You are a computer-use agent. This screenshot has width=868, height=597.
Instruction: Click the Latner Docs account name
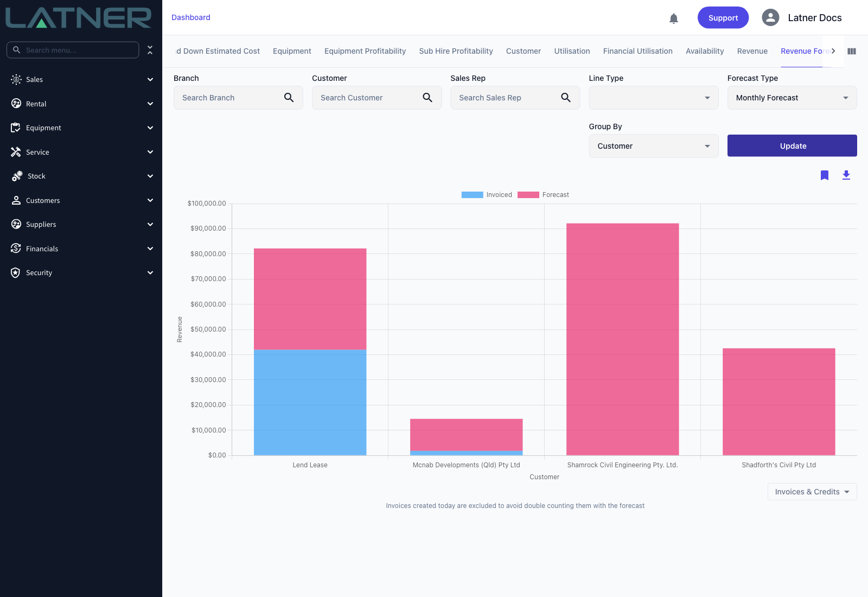pyautogui.click(x=815, y=18)
